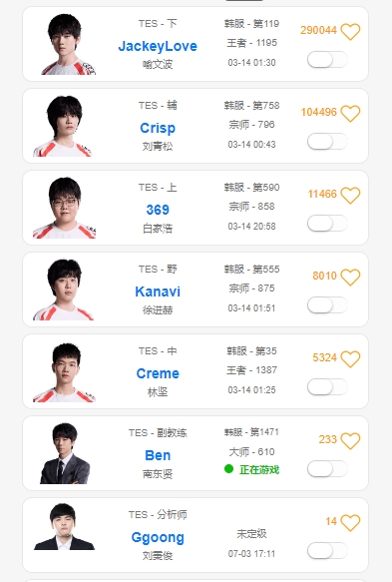392x582 pixels.
Task: Tap the heart icon beside Crisp's 104496
Action: pyautogui.click(x=350, y=113)
